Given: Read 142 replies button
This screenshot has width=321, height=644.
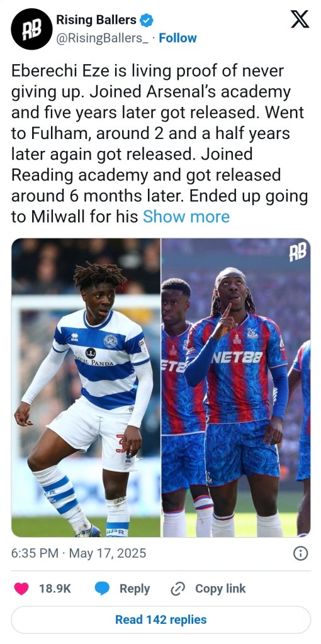Looking at the screenshot, I should point(160,619).
